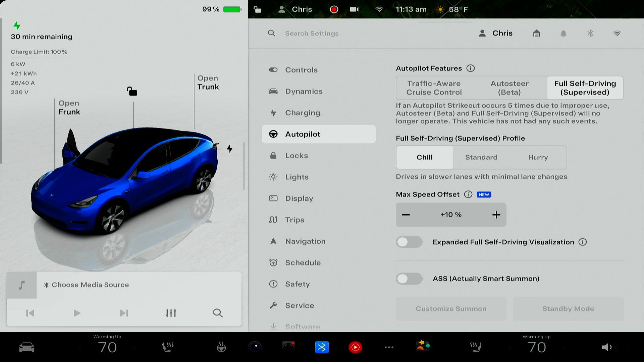The height and width of the screenshot is (362, 644).
Task: Select the Standard driving profile
Action: (x=481, y=157)
